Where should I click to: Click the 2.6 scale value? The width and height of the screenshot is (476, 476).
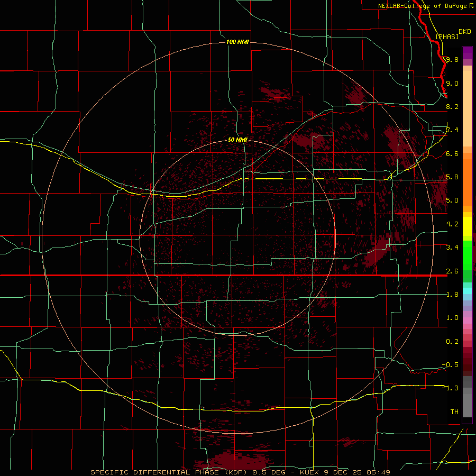(x=452, y=271)
